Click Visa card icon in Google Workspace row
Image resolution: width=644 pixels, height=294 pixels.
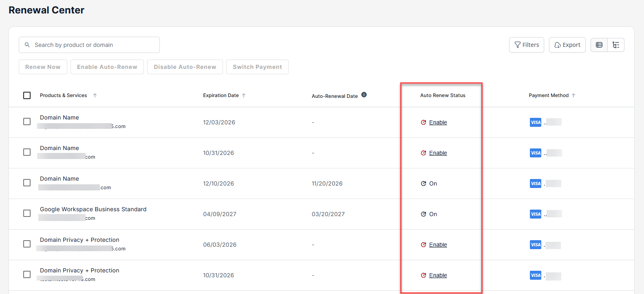point(536,214)
